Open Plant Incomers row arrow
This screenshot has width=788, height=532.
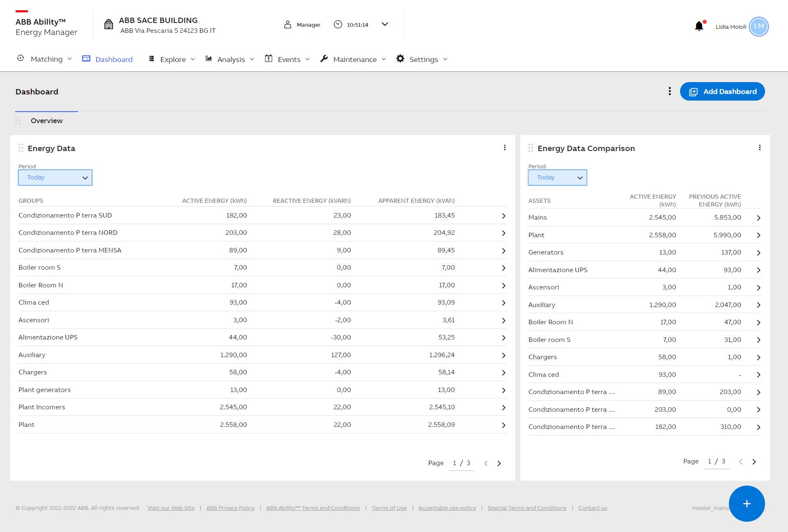[x=504, y=408]
